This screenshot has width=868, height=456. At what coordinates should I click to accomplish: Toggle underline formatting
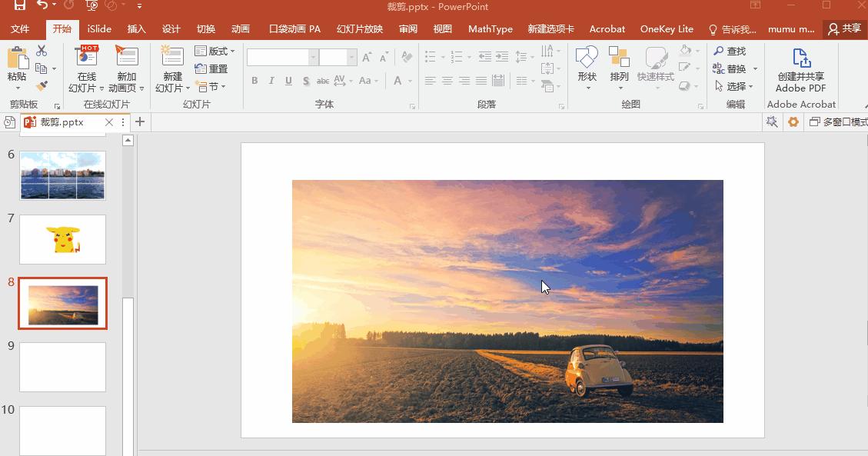pos(288,81)
